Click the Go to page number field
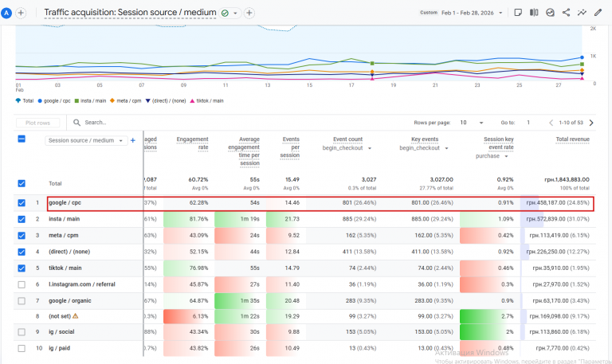The height and width of the screenshot is (364, 612). pyautogui.click(x=528, y=123)
